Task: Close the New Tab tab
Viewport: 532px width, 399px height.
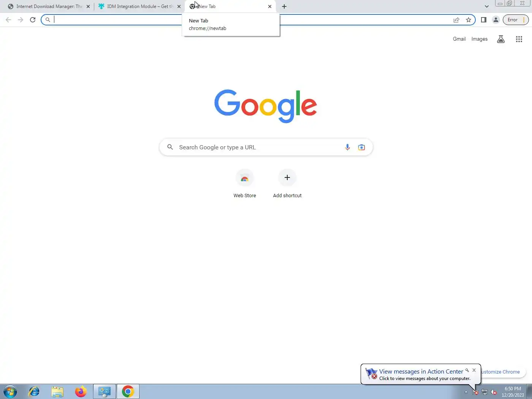Action: tap(270, 6)
